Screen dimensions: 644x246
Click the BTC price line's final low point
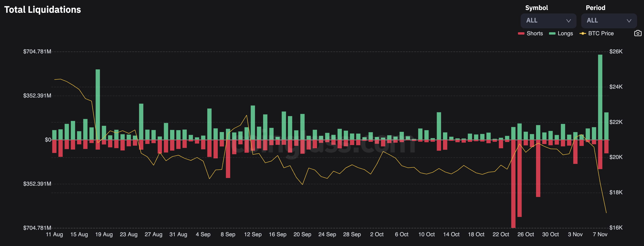(x=606, y=213)
